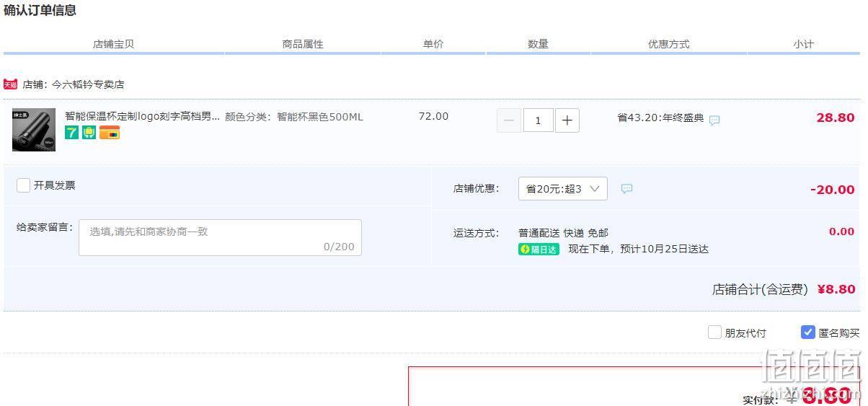Click the green shield guarantee badge icon
Image resolution: width=868 pixels, height=406 pixels.
click(89, 133)
